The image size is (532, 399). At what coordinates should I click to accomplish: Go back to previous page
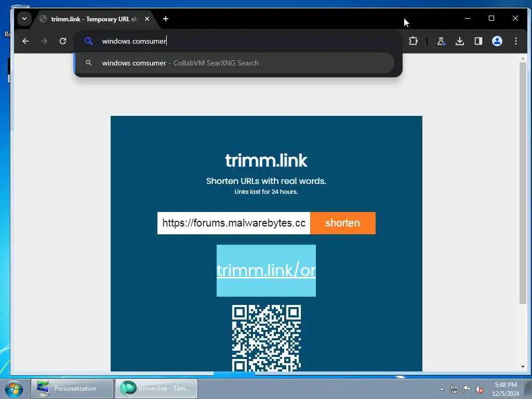(x=25, y=41)
